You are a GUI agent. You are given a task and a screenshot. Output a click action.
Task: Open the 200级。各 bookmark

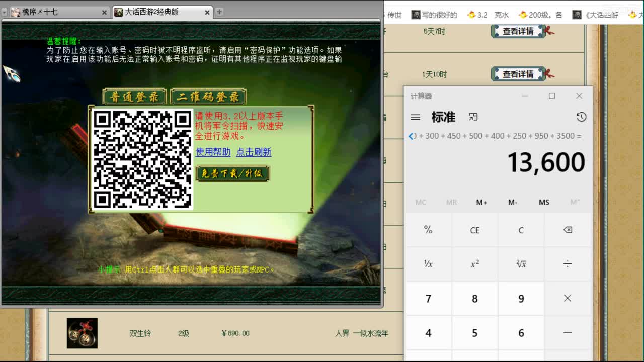click(541, 15)
